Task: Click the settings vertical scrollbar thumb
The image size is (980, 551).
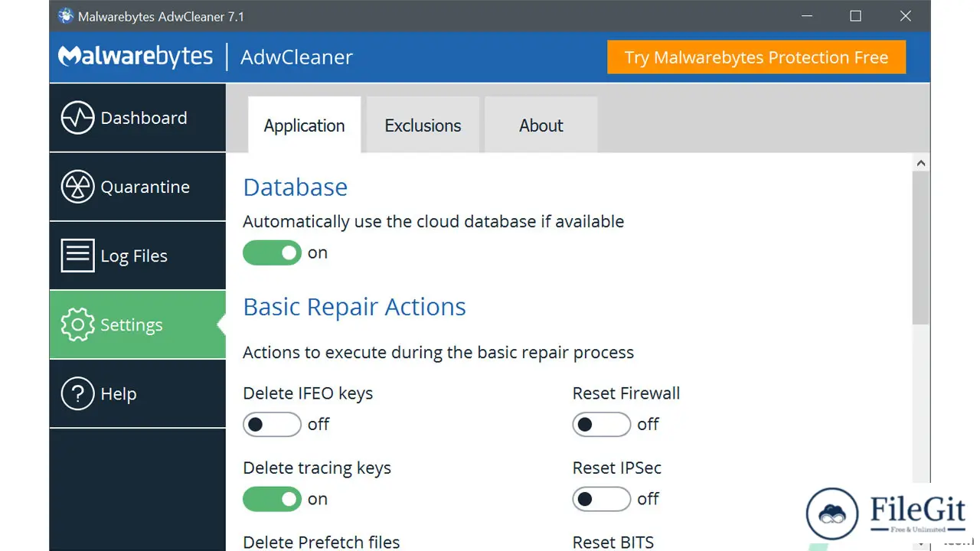Action: (x=921, y=247)
